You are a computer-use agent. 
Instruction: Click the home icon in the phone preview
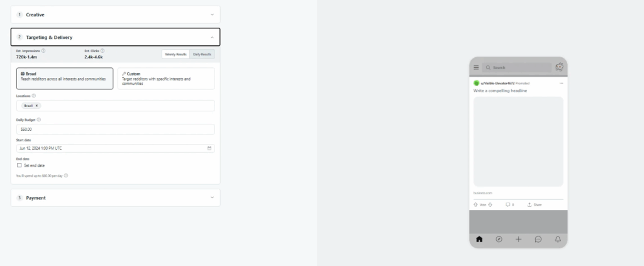[479, 240]
